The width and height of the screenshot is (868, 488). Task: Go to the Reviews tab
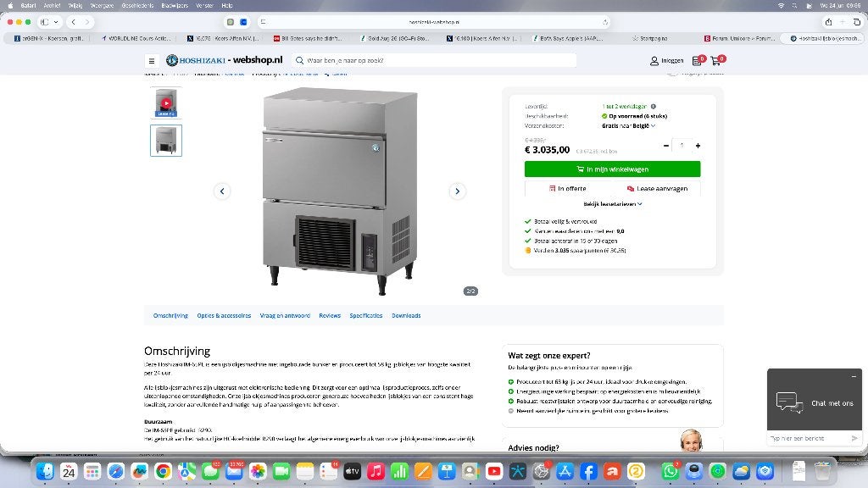tap(330, 316)
